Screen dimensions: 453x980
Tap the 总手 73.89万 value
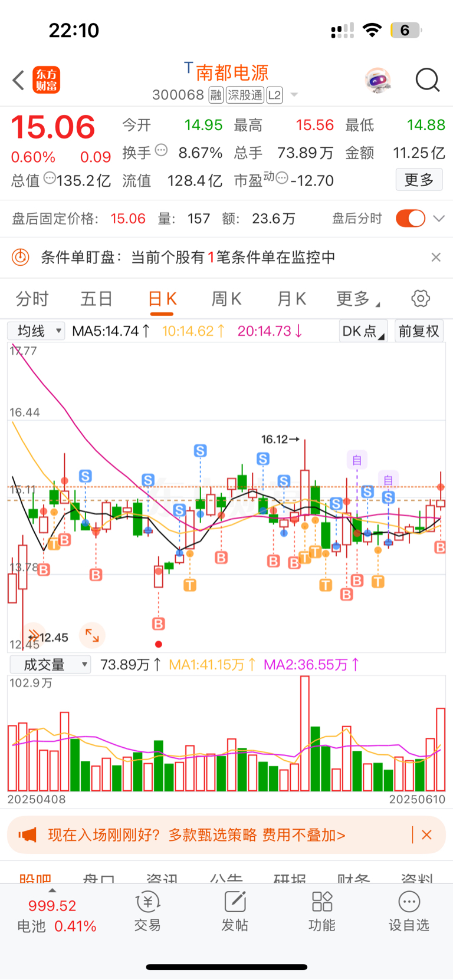pyautogui.click(x=305, y=153)
